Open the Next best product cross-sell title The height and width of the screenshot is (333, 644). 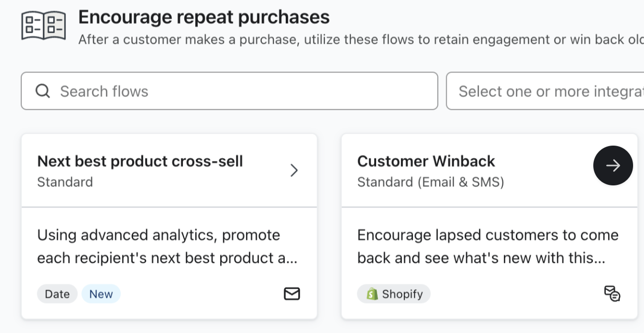point(140,161)
